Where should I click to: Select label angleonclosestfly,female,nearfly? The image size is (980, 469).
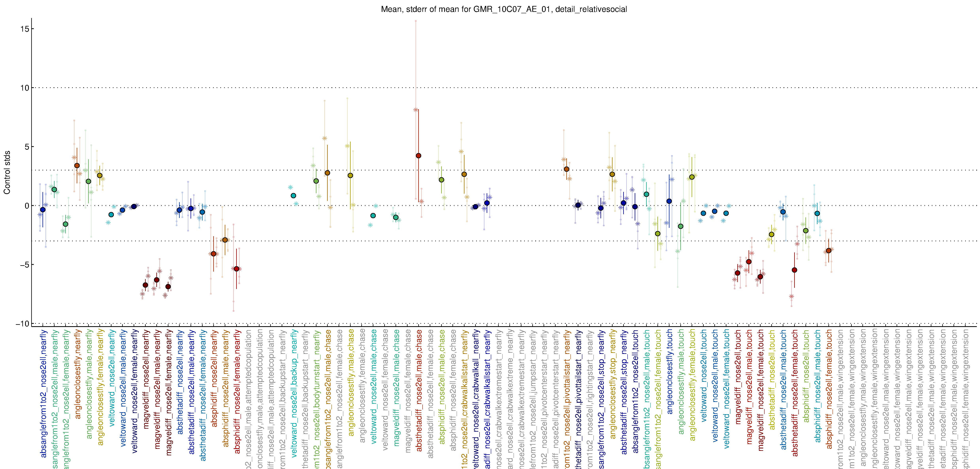click(x=100, y=387)
